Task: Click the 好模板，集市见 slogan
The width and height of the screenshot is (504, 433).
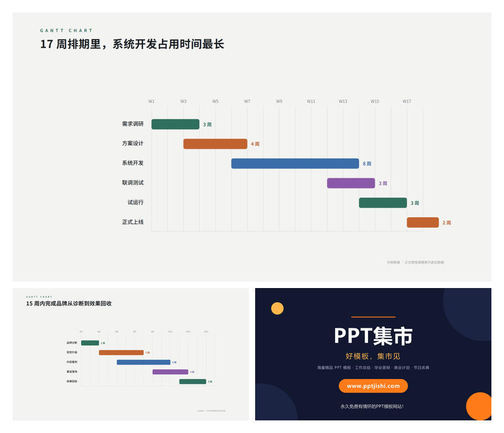Action: tap(373, 356)
